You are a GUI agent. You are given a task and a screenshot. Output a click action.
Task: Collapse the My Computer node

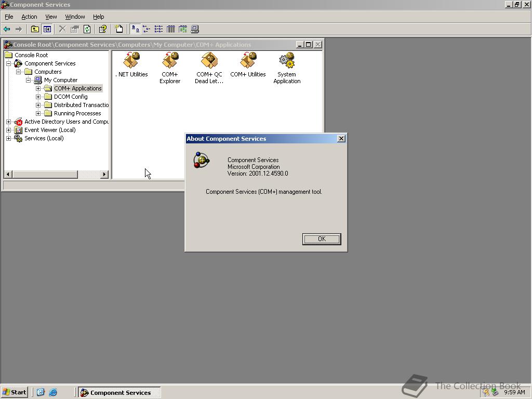(29, 80)
